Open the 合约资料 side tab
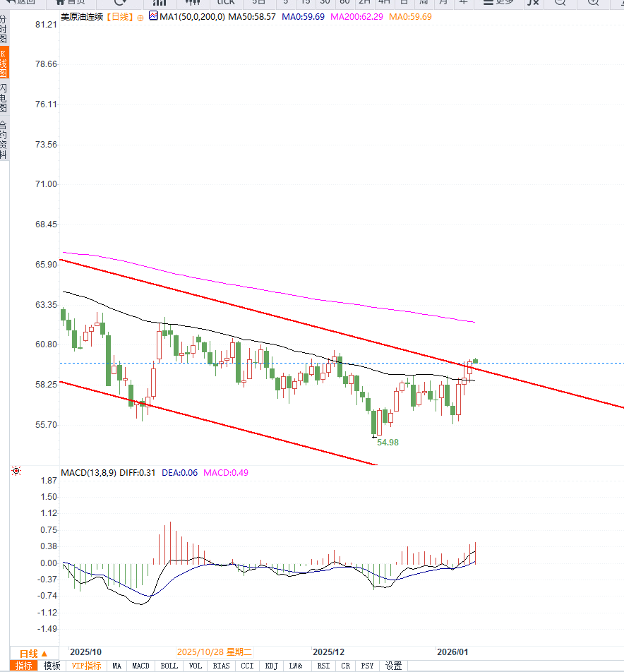The width and height of the screenshot is (624, 672). [x=4, y=139]
